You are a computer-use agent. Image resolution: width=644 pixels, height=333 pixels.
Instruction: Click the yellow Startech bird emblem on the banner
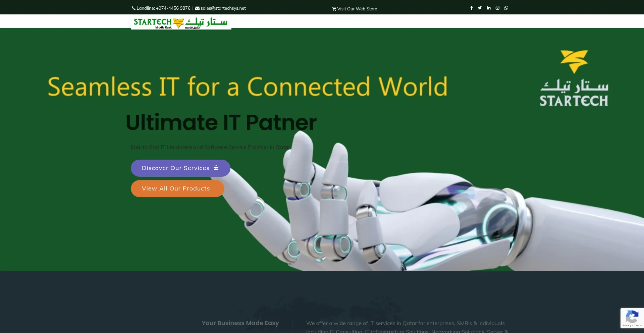click(574, 62)
